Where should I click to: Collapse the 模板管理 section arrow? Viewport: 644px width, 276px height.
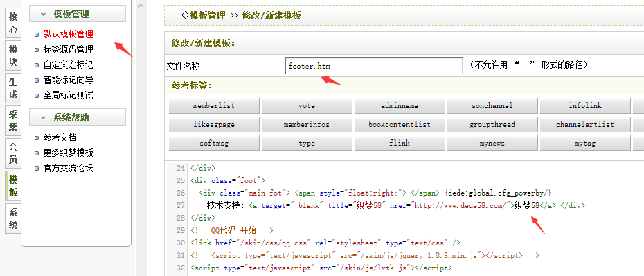point(43,15)
